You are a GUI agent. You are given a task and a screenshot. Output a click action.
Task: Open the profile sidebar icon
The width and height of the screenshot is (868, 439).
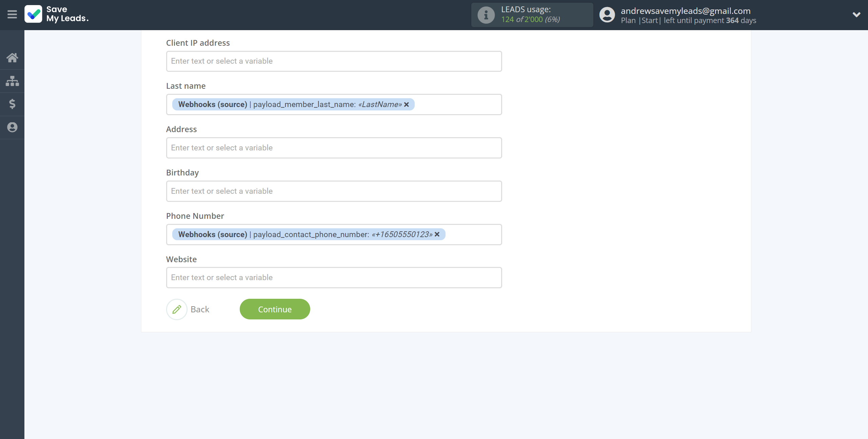pos(12,127)
